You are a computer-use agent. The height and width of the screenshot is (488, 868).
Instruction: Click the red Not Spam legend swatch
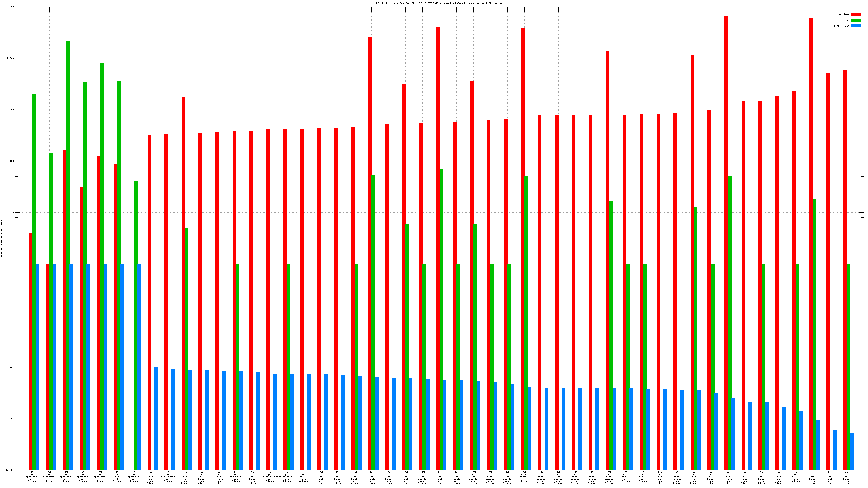(x=856, y=14)
